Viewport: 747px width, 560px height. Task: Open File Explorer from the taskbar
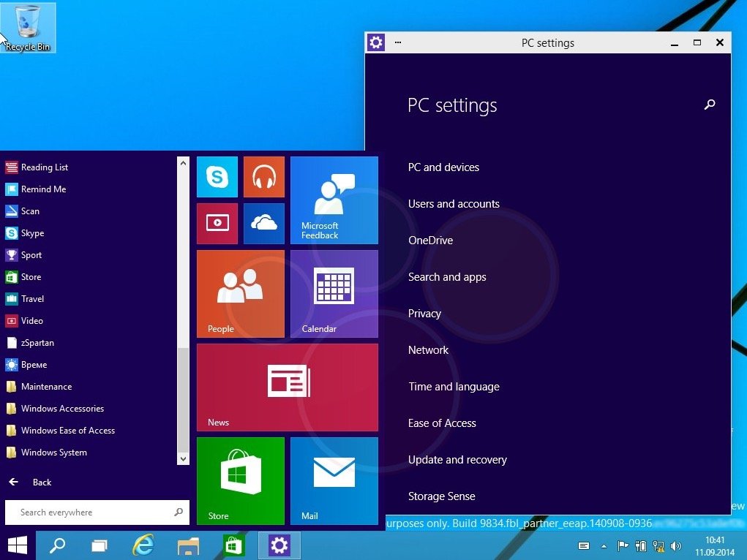pos(188,545)
